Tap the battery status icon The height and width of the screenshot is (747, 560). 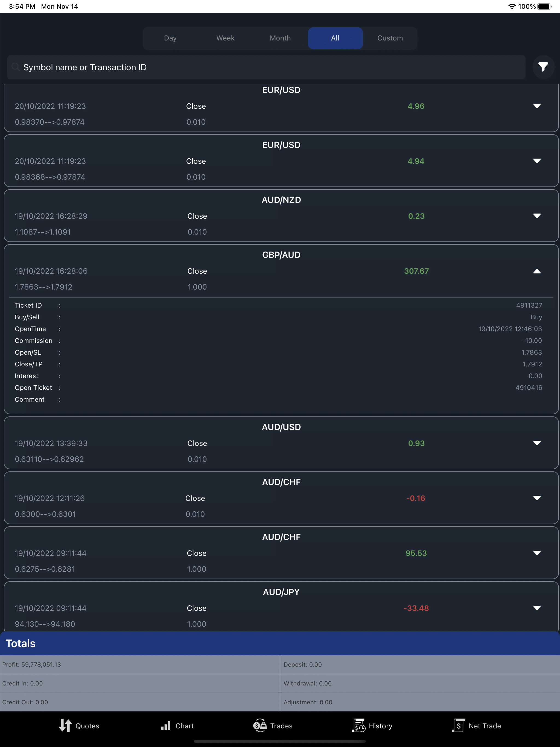tap(544, 6)
